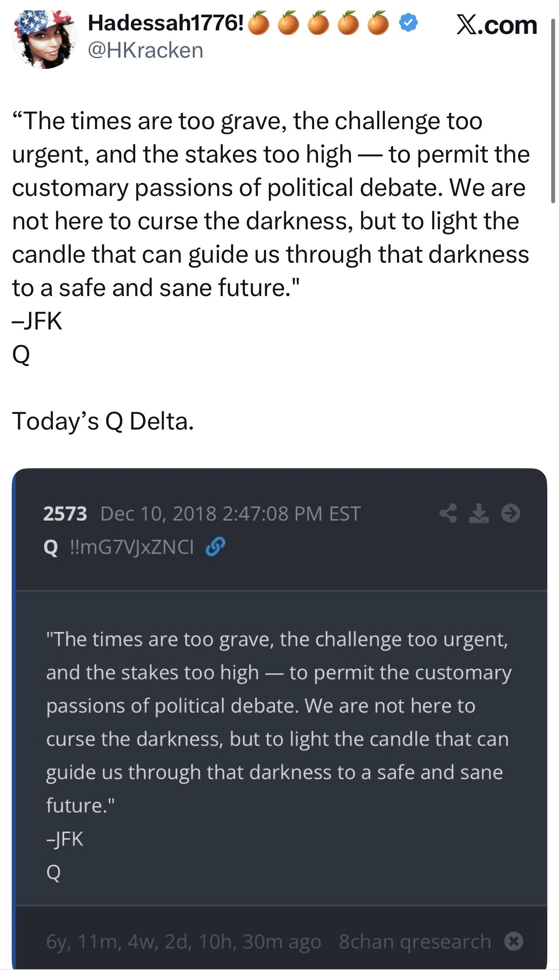Open post number 2573
Image resolution: width=559 pixels, height=980 pixels.
pyautogui.click(x=65, y=514)
